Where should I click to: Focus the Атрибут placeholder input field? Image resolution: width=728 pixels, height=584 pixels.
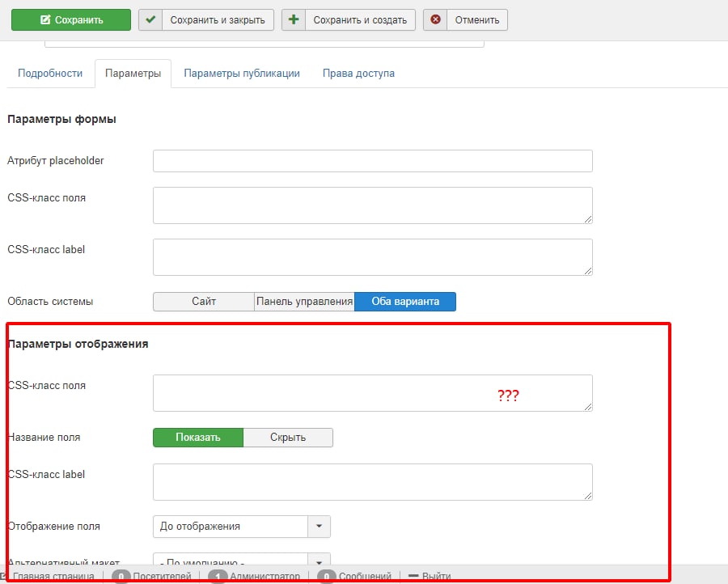coord(373,161)
